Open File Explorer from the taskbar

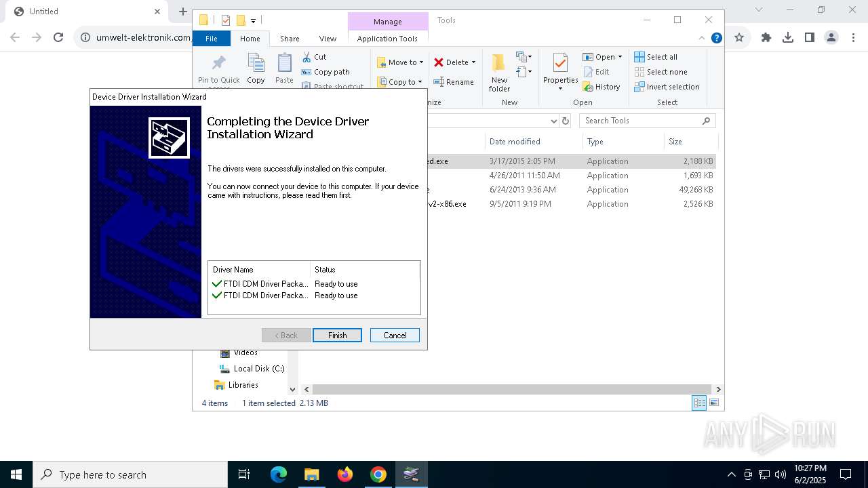[311, 474]
